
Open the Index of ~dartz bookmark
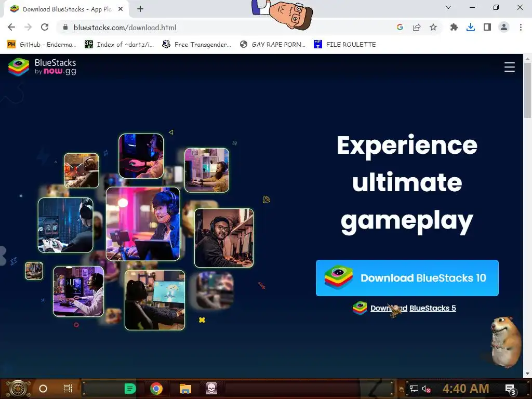pyautogui.click(x=119, y=45)
